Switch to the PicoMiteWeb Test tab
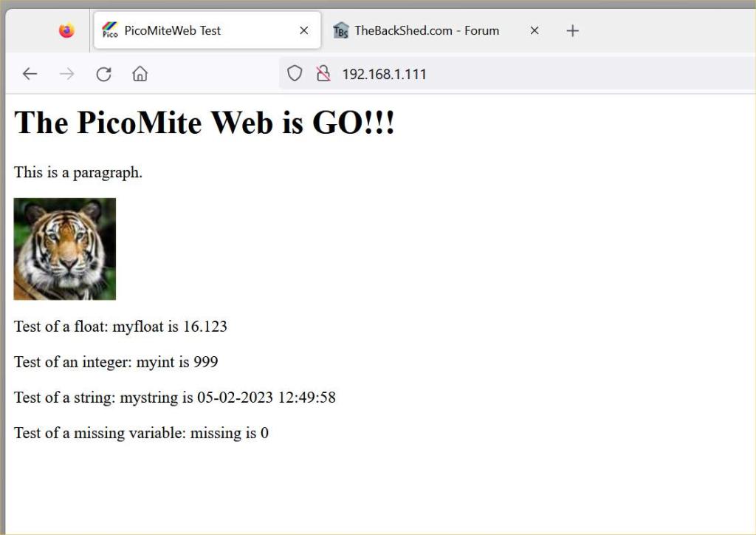The height and width of the screenshot is (535, 756). point(172,31)
